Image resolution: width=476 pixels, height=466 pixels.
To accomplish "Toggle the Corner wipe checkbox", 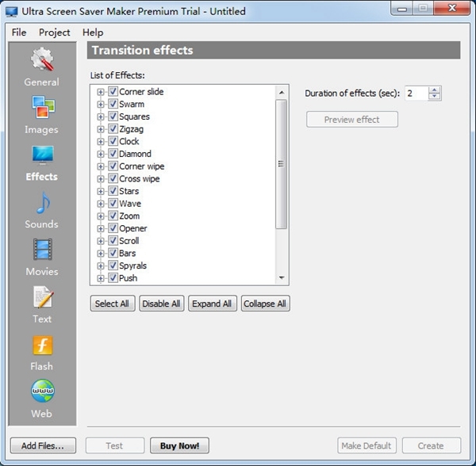I will tap(113, 166).
